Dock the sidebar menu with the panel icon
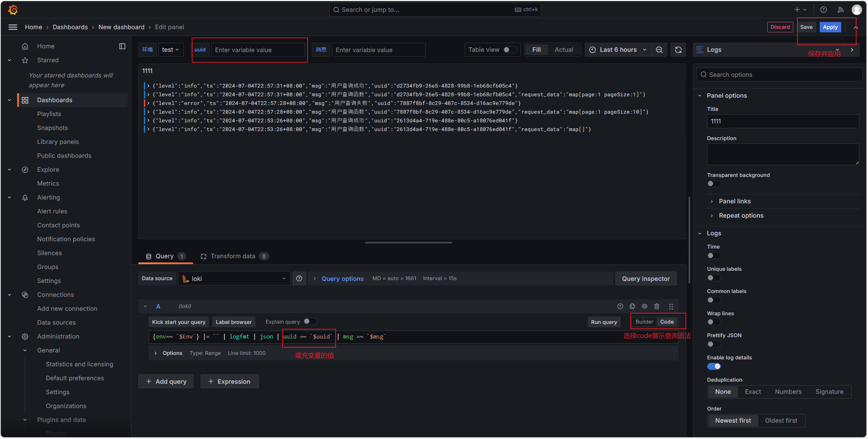 pos(122,46)
